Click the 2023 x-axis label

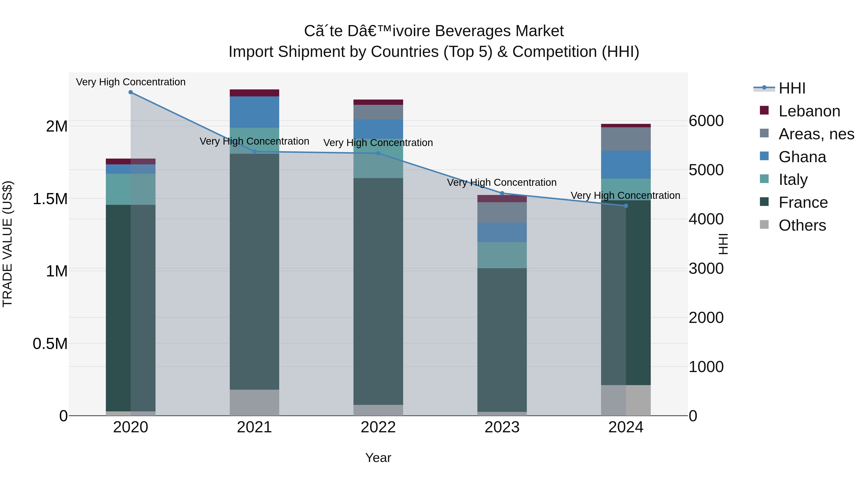click(x=502, y=427)
